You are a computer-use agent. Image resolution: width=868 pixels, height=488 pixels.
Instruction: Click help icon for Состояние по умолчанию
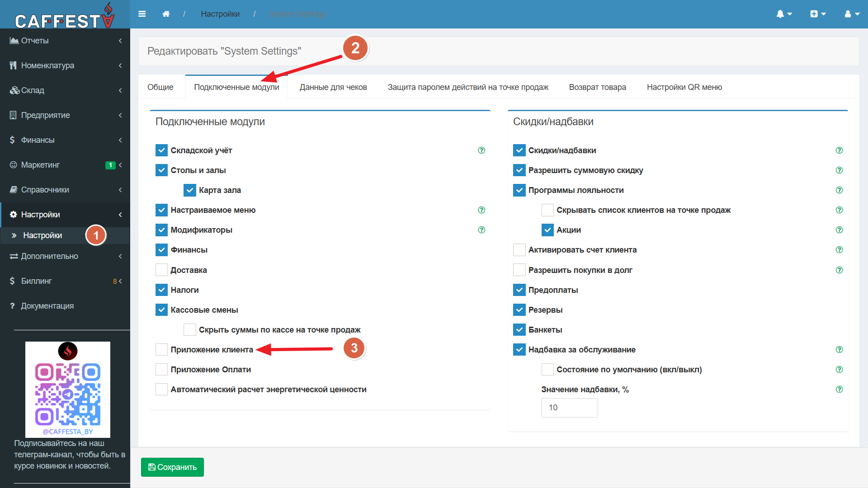click(x=839, y=370)
